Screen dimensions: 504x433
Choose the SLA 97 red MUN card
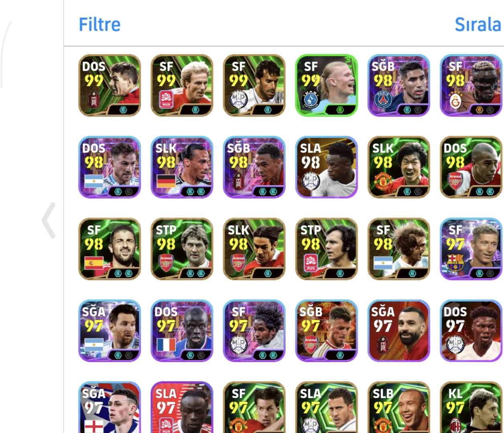pos(182,407)
